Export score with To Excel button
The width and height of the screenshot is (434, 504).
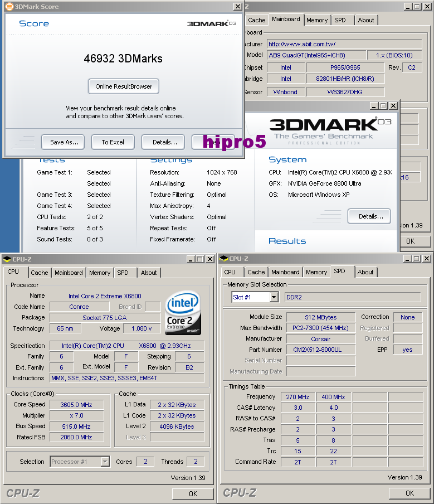113,142
